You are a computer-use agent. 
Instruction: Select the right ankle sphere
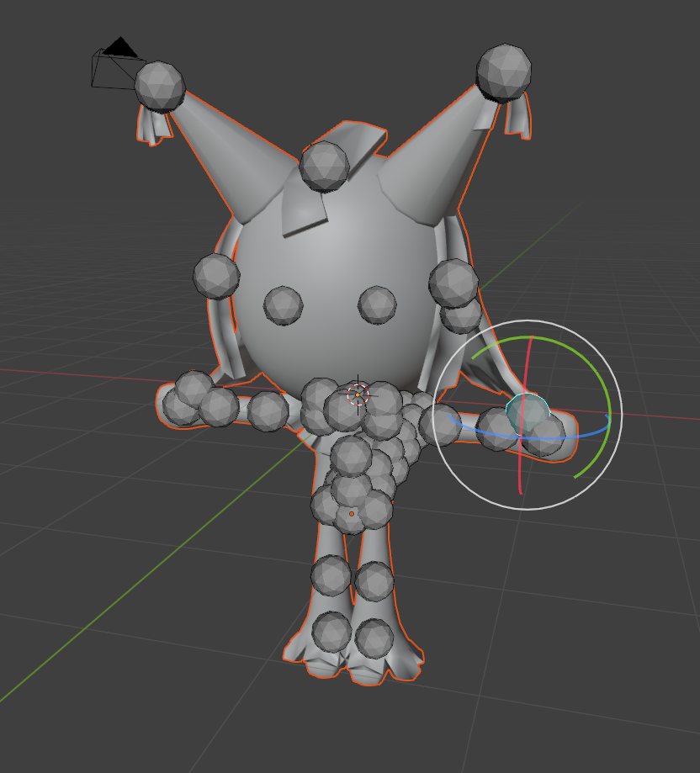[x=374, y=639]
